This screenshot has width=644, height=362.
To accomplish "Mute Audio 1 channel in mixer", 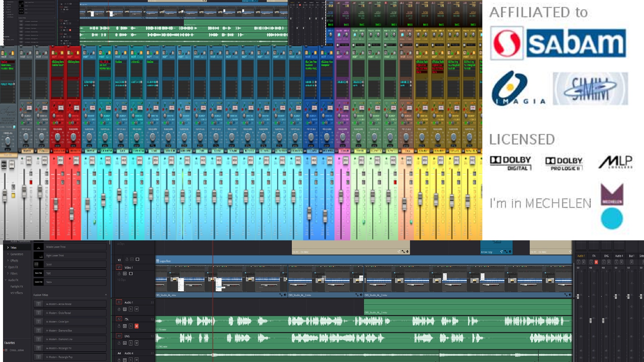I will [x=584, y=262].
